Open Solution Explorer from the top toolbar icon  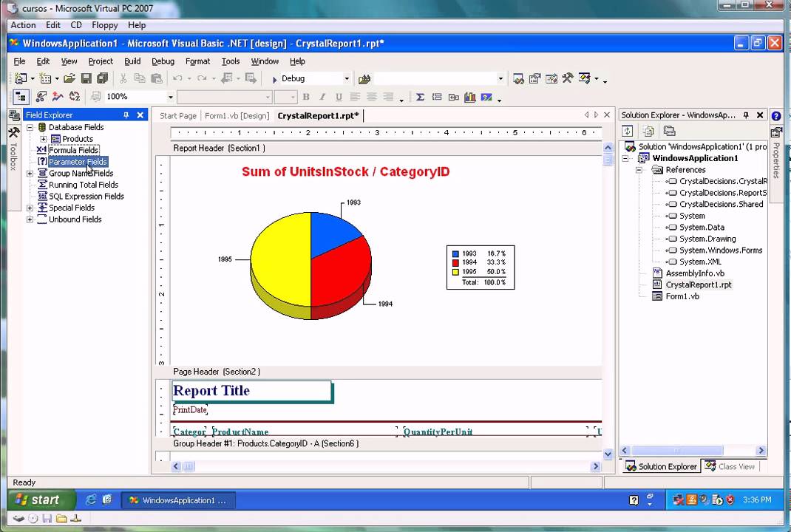518,78
